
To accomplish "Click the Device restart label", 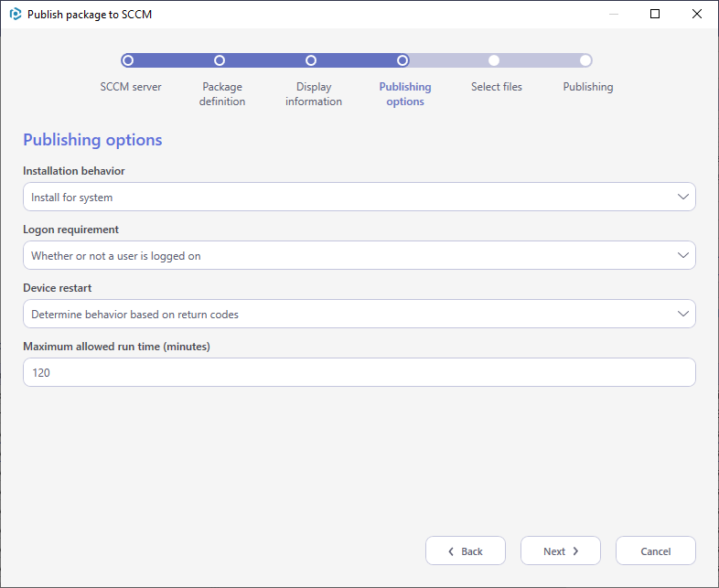I will 58,288.
